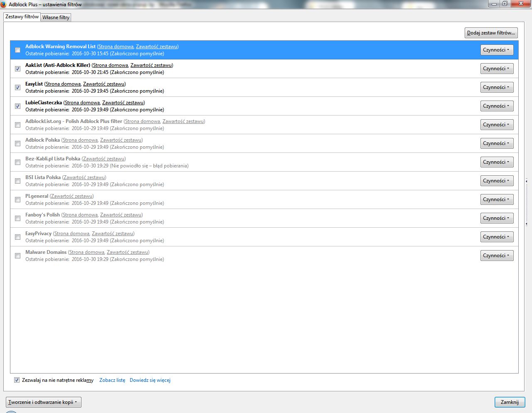Open Strona domowa link for EasyList

tap(63, 84)
